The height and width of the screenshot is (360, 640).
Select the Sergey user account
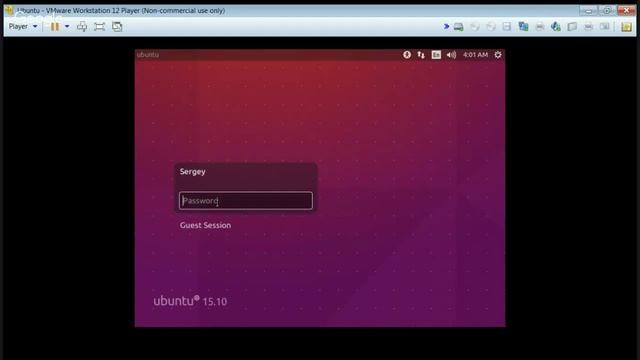coord(193,172)
